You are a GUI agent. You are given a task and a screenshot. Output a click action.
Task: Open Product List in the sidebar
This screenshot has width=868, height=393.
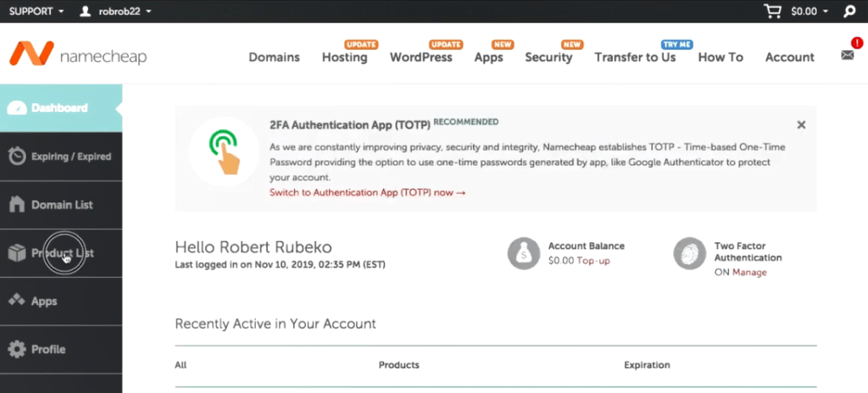pos(61,253)
